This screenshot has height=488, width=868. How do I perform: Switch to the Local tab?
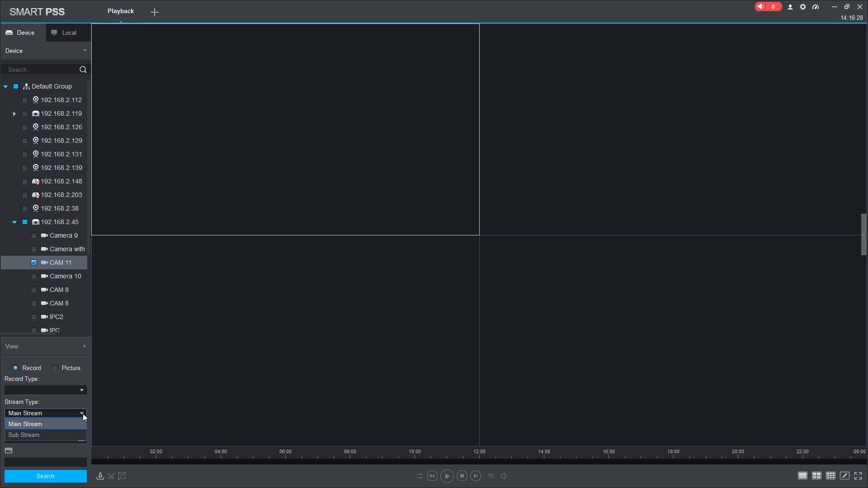tap(69, 33)
